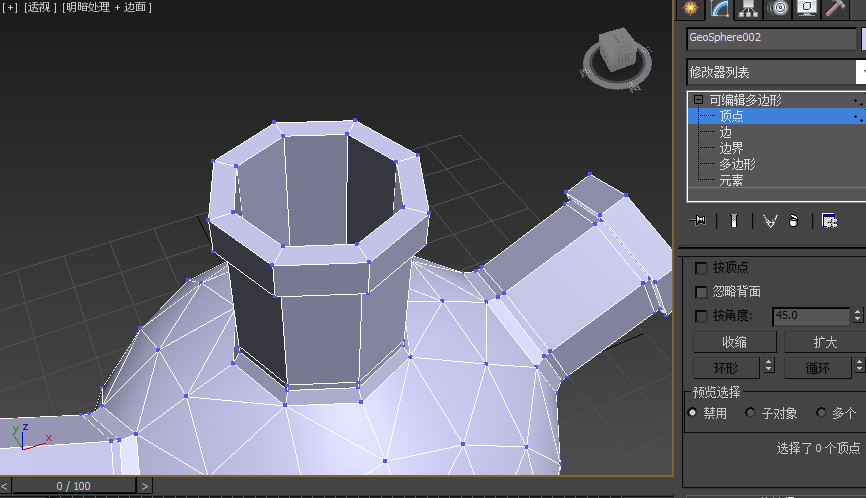Click the 扩大 button
Image resolution: width=866 pixels, height=498 pixels.
tap(825, 342)
